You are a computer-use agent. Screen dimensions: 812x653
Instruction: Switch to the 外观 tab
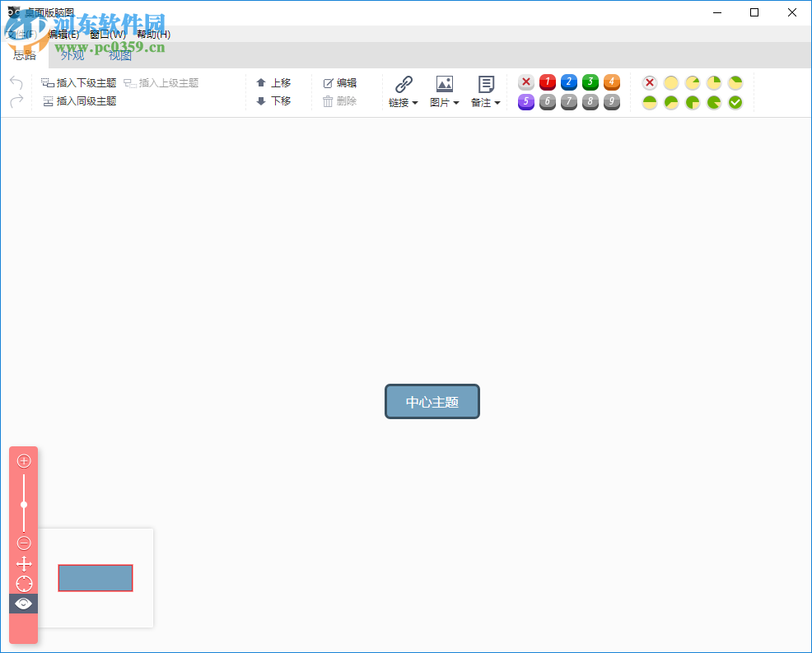tap(72, 55)
